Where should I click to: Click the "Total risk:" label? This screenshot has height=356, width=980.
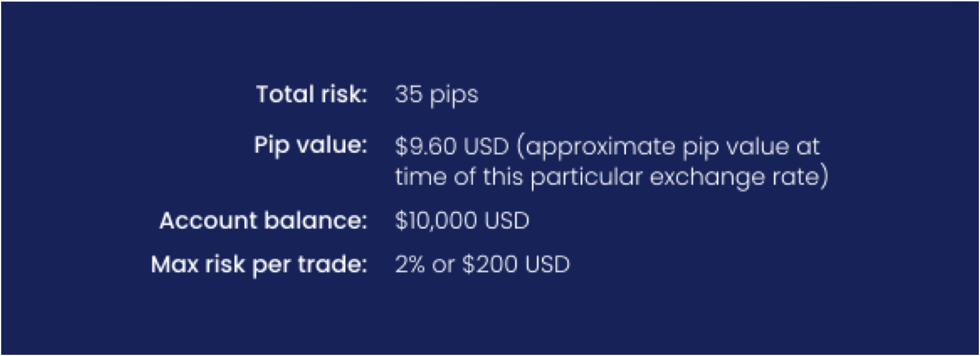[311, 94]
